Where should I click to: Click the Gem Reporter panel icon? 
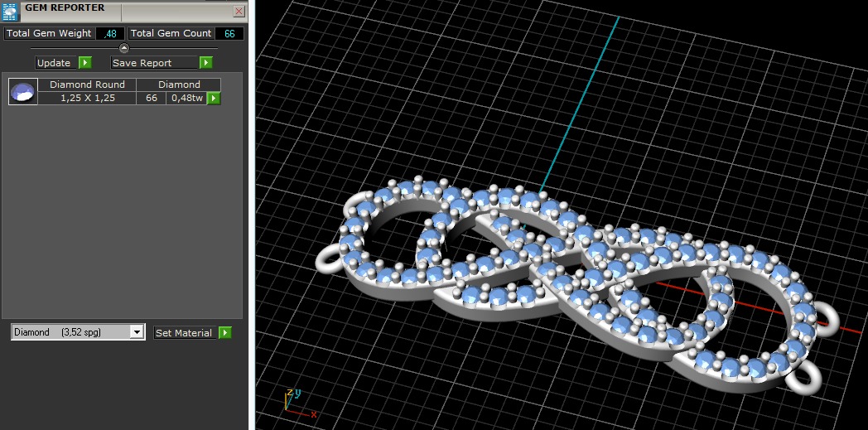(11, 11)
